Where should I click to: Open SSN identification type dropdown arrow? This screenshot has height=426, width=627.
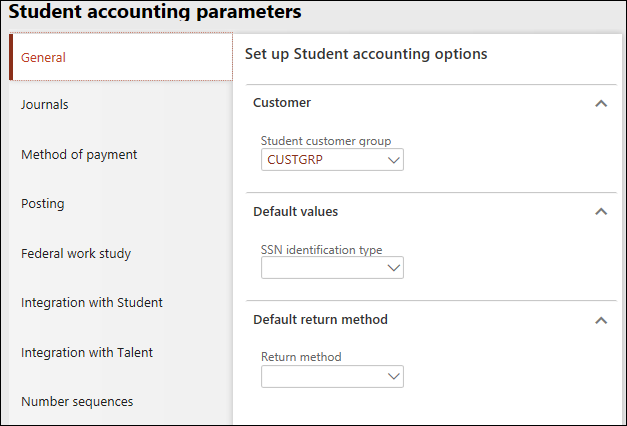[393, 267]
